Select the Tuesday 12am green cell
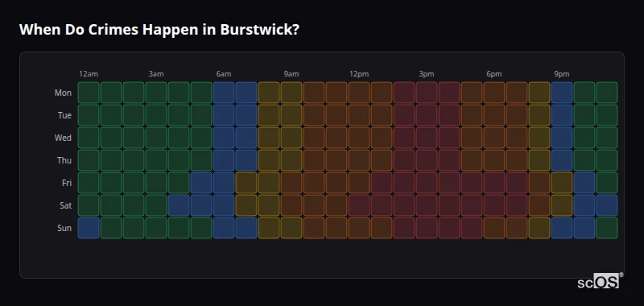The image size is (644, 306). [x=89, y=115]
